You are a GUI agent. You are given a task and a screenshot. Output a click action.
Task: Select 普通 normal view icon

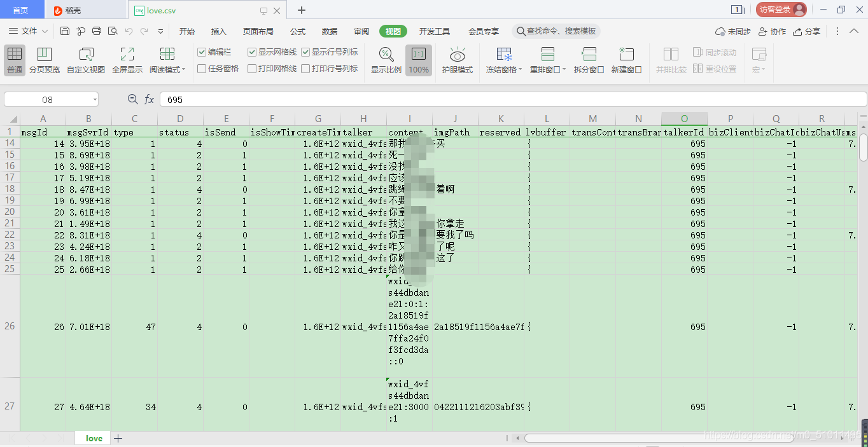(15, 60)
